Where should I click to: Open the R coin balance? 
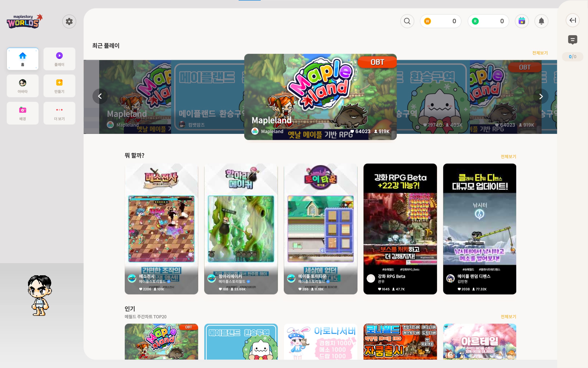pyautogui.click(x=488, y=21)
